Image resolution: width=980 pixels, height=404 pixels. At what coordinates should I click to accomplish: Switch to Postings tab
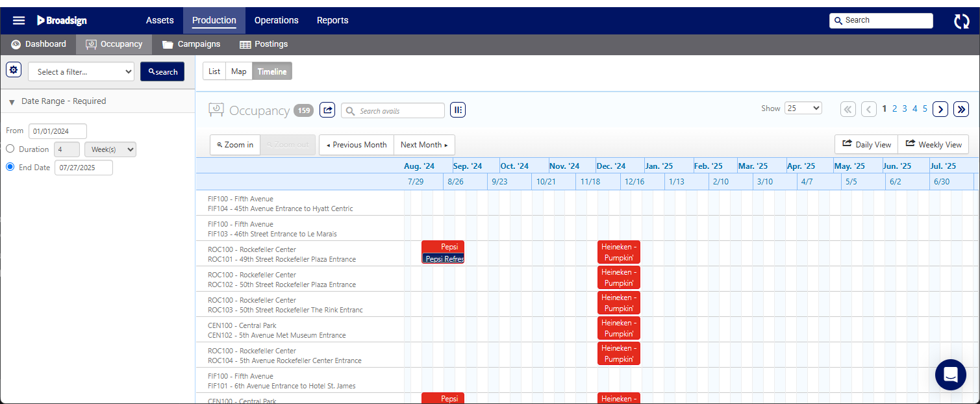[x=264, y=44]
